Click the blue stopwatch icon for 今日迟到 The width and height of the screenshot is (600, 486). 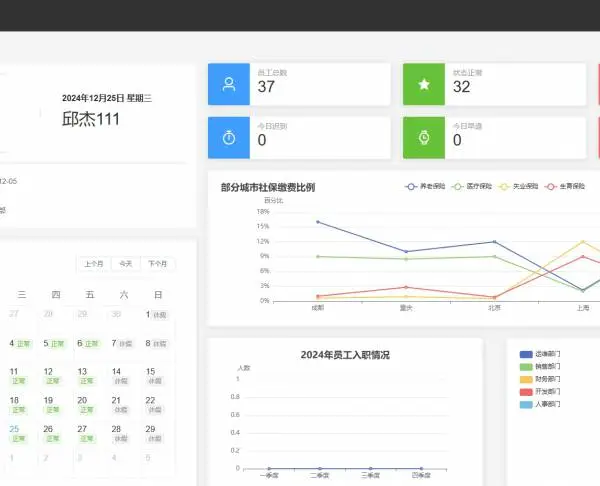229,138
